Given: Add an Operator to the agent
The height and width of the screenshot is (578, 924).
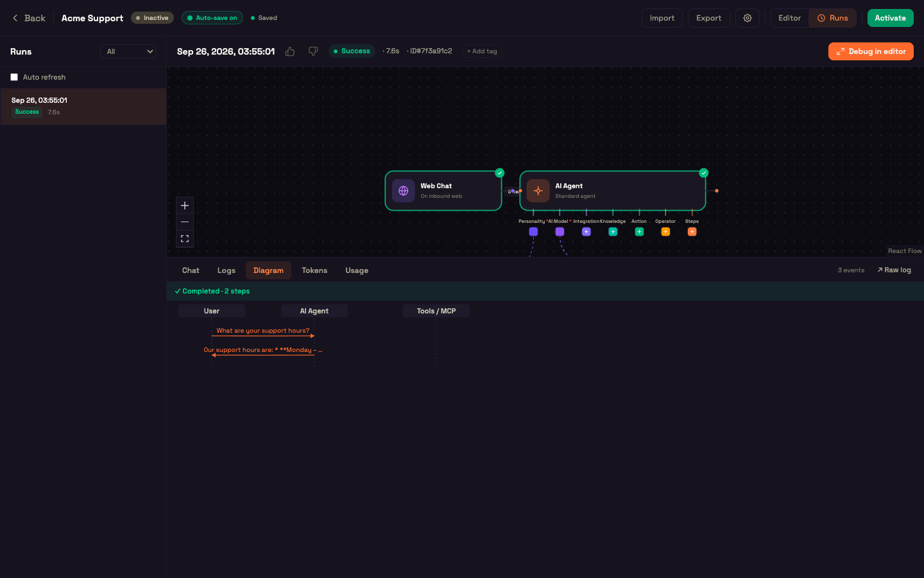Looking at the screenshot, I should click(x=665, y=232).
